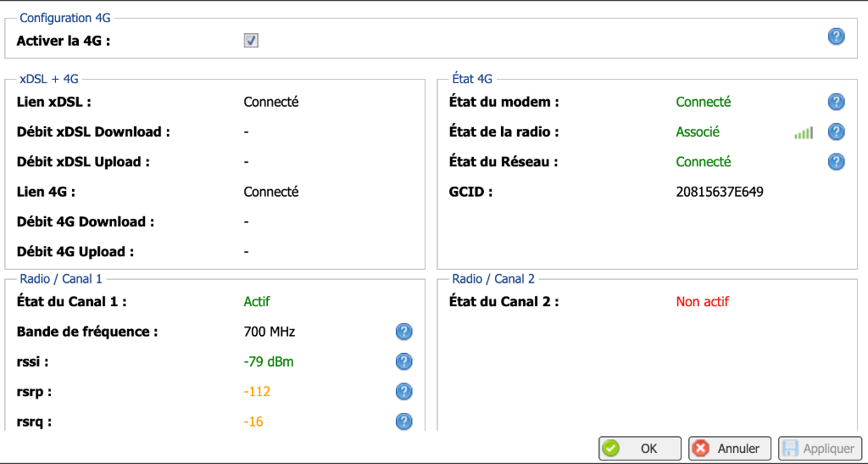
Task: Click the rssi help icon
Action: (404, 361)
